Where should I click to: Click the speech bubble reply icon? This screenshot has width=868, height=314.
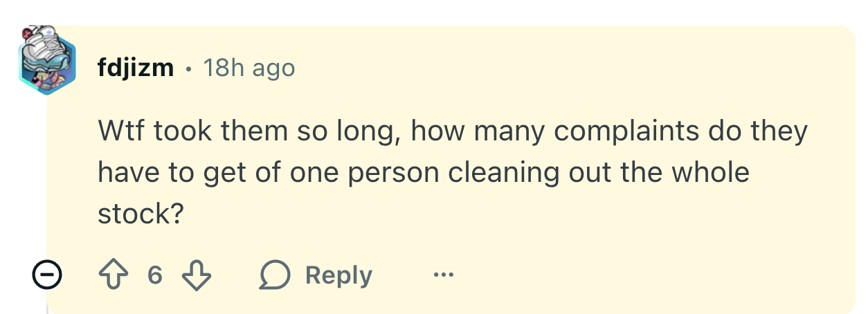click(x=274, y=275)
